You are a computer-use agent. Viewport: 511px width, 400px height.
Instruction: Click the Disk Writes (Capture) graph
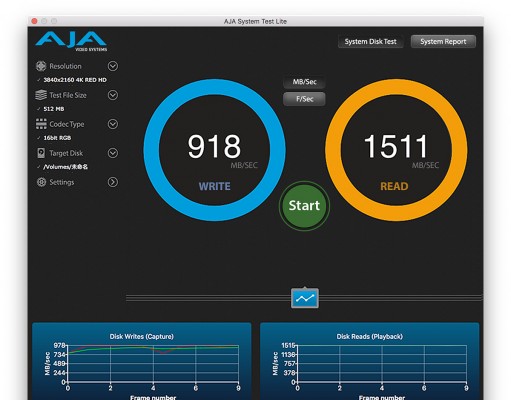pos(142,362)
